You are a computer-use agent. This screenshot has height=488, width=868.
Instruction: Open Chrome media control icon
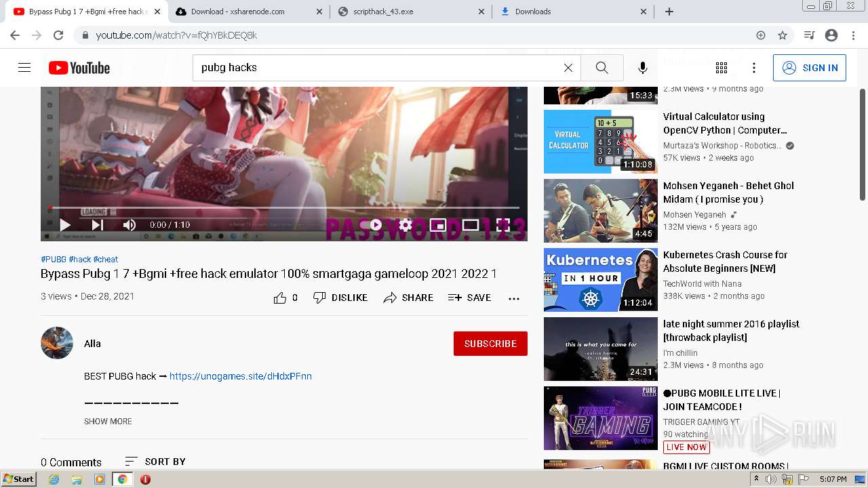click(x=809, y=35)
